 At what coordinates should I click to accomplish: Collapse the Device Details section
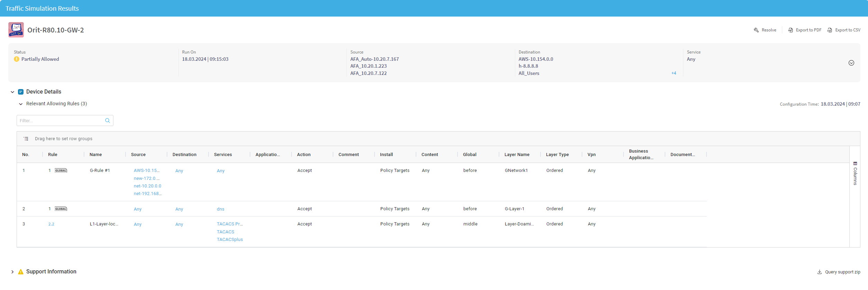pos(12,92)
